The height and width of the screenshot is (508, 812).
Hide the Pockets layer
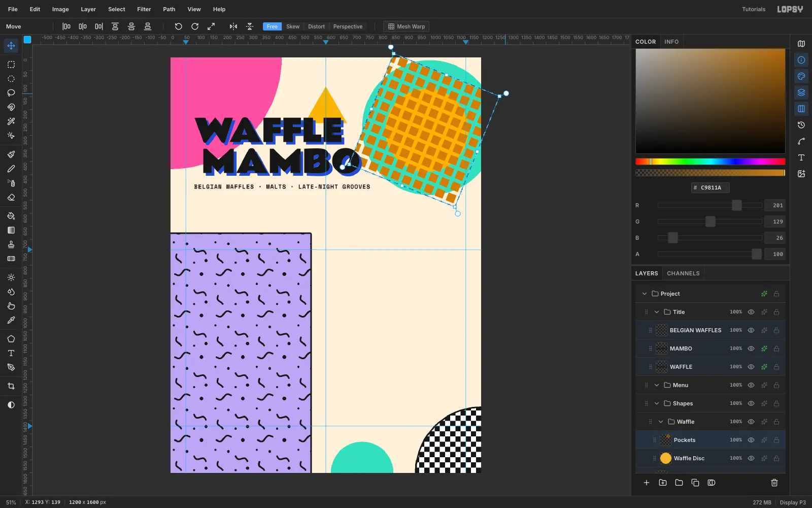[x=751, y=440]
